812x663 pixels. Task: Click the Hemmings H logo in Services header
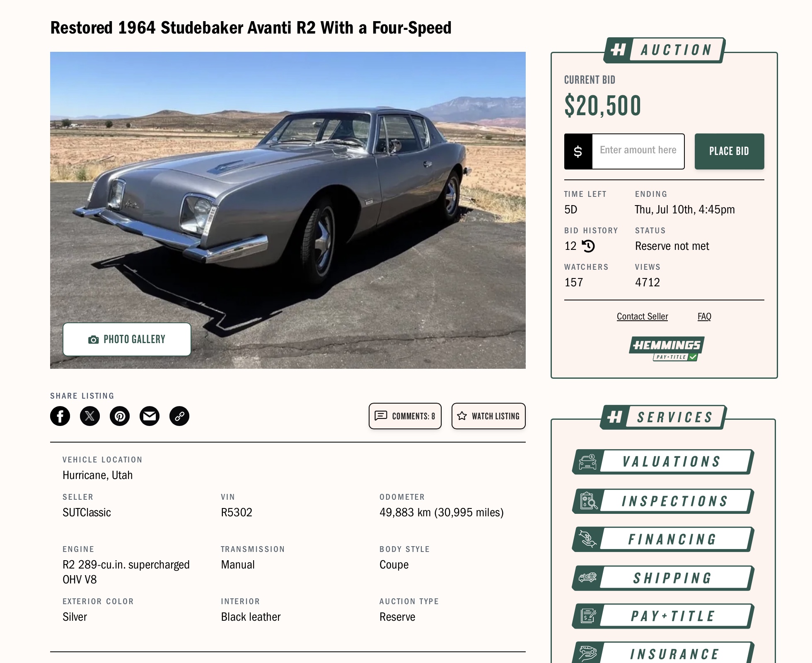coord(615,417)
